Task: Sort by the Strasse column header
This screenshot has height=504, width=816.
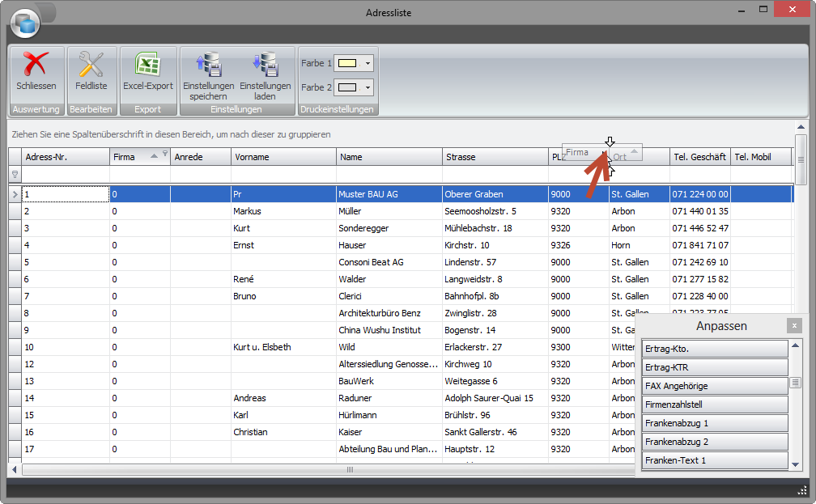Action: [494, 157]
